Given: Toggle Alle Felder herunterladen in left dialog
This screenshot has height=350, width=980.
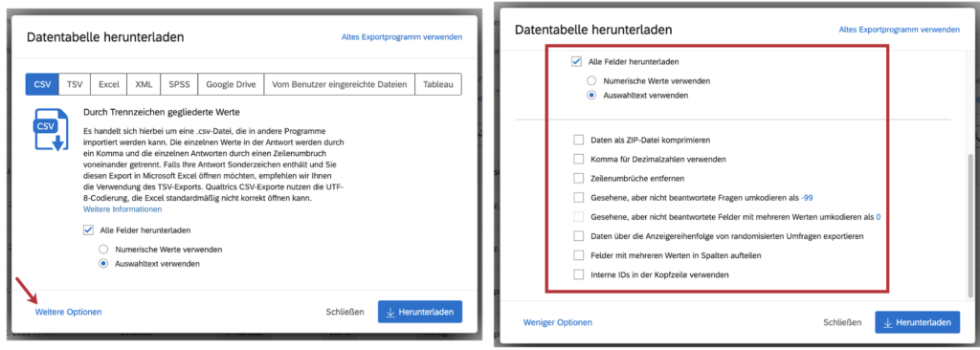Looking at the screenshot, I should coord(88,230).
